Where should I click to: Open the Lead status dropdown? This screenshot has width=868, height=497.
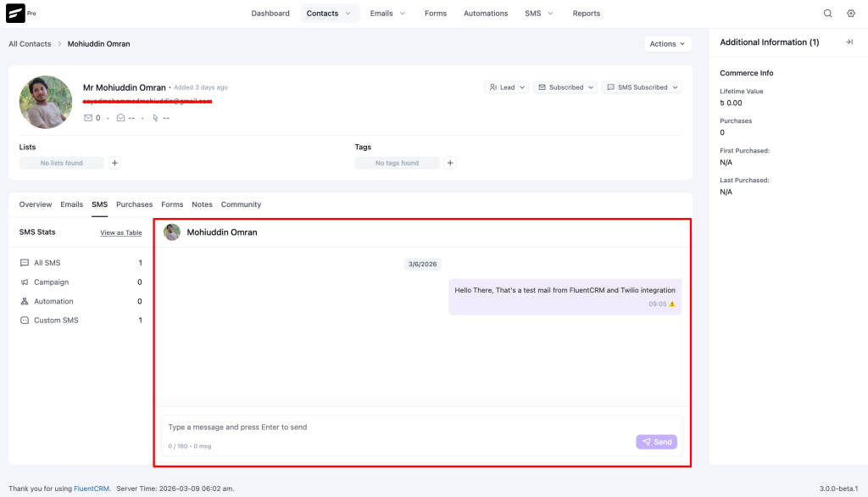[x=506, y=87]
